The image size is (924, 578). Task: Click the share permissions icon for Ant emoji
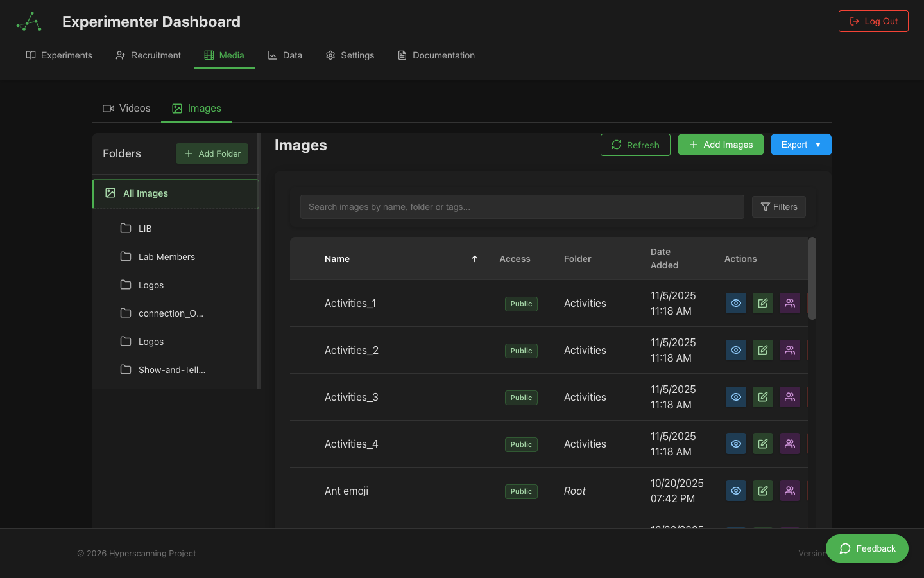coord(789,491)
